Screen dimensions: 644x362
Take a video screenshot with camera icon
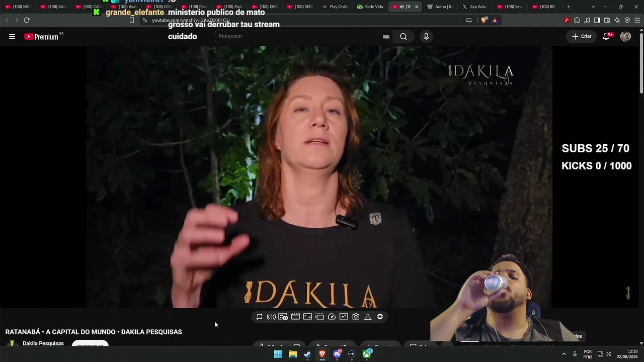click(356, 317)
